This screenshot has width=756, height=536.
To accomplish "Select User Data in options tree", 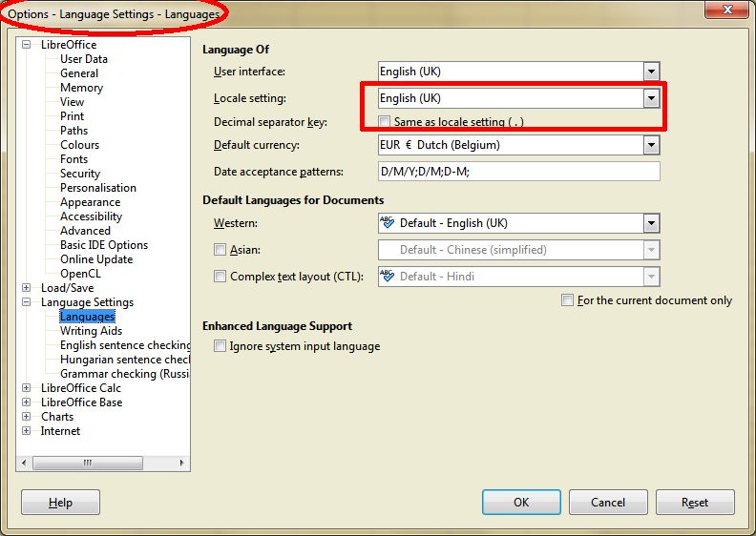I will (83, 59).
